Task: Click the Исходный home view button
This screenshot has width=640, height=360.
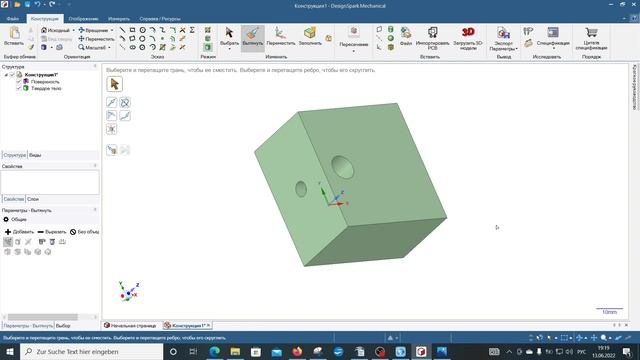Action: (x=56, y=30)
